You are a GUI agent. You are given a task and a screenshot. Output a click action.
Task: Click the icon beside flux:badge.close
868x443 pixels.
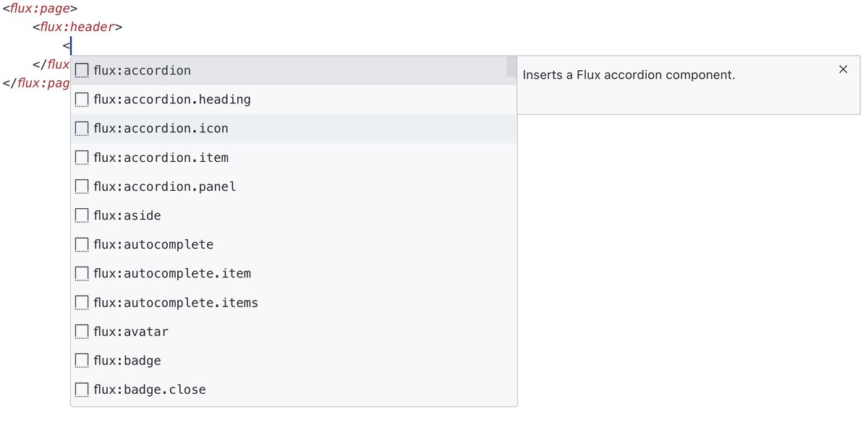[x=82, y=390]
